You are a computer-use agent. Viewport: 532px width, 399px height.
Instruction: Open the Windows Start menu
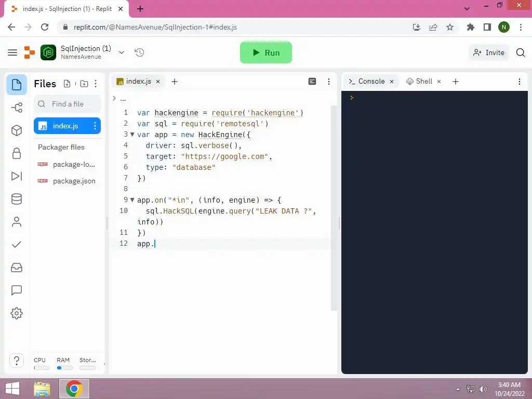click(12, 389)
